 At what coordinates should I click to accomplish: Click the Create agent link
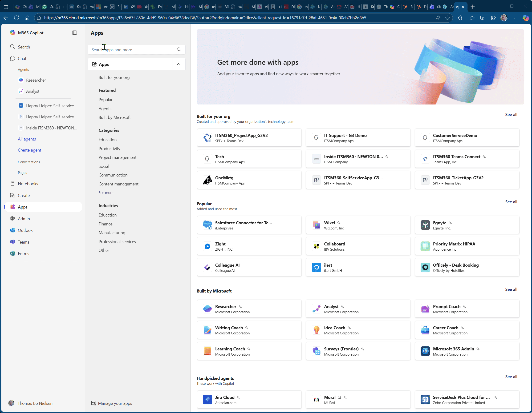pos(29,150)
